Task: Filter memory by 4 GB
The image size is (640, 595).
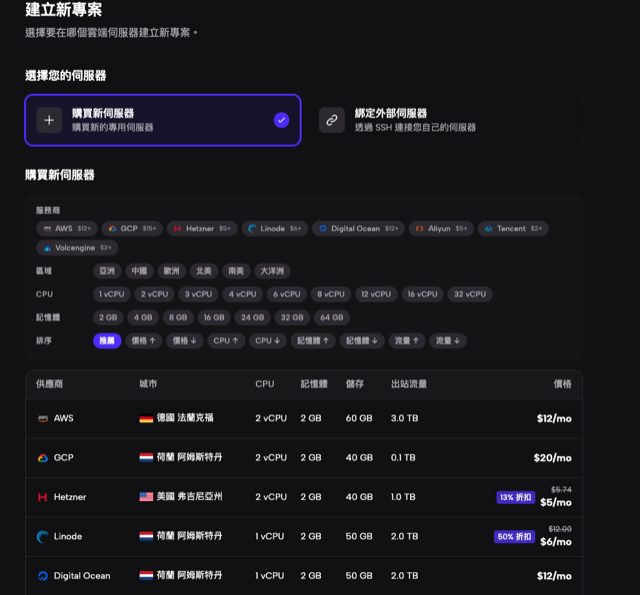Action: 143,317
